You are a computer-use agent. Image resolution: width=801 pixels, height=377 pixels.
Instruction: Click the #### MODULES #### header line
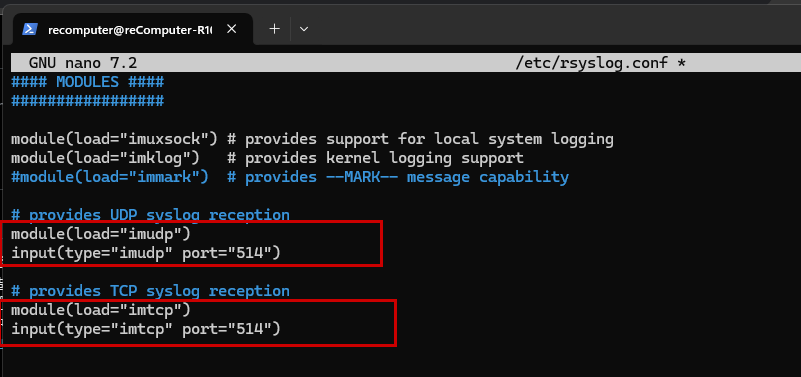(x=87, y=82)
